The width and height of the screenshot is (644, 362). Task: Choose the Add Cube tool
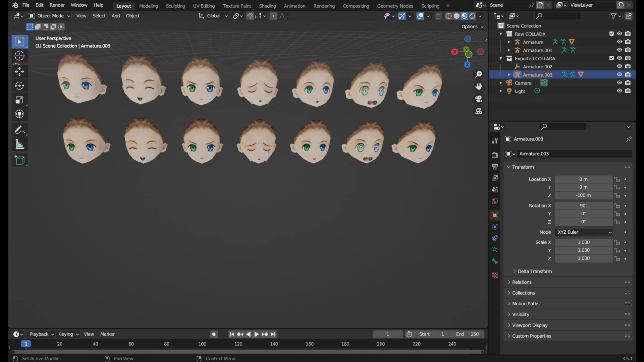tap(19, 160)
